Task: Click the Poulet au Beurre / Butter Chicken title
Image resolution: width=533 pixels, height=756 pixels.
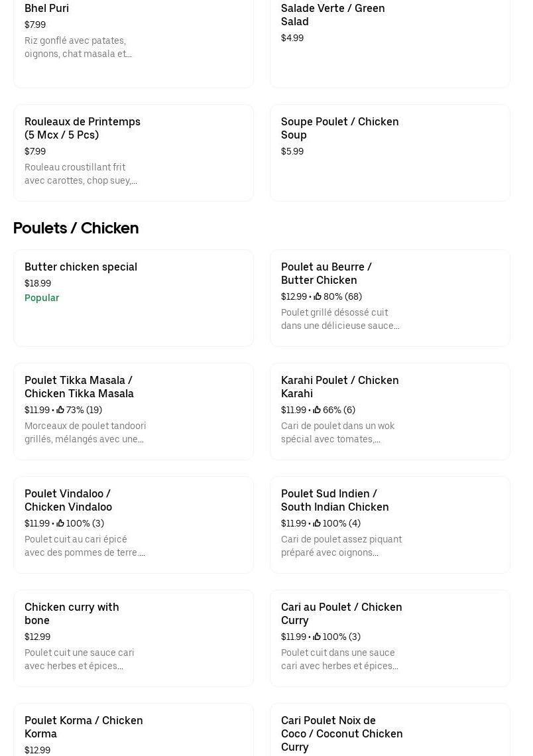Action: pos(326,273)
